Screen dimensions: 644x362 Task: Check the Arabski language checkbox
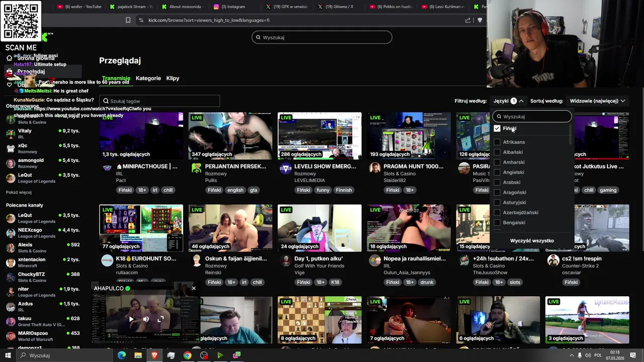(x=497, y=183)
